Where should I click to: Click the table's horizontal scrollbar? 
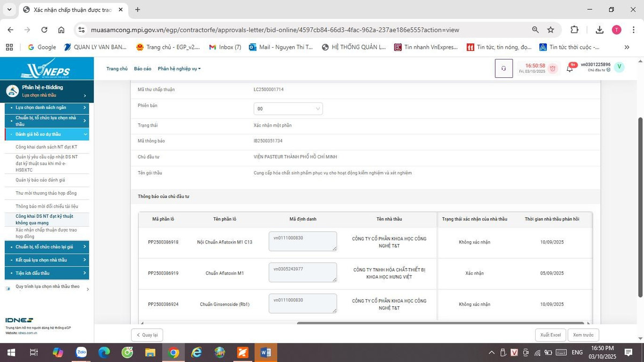[440, 323]
